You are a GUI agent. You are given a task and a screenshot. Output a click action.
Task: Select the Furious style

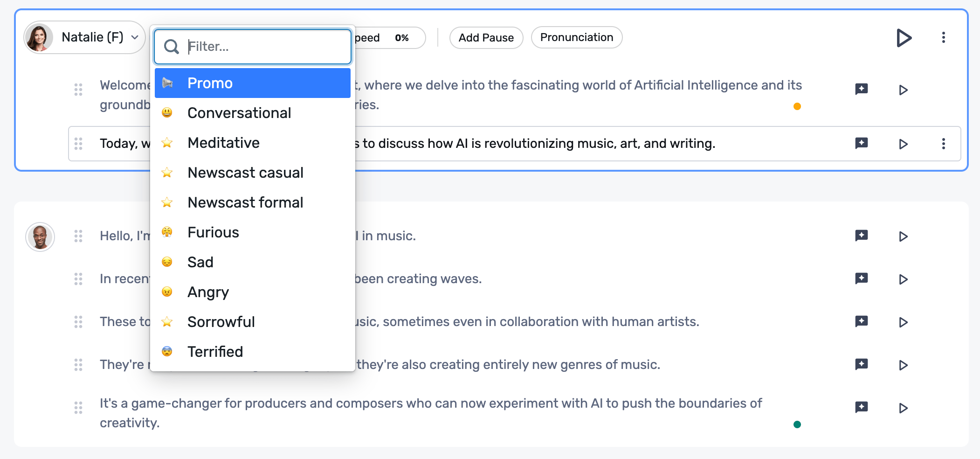tap(253, 232)
